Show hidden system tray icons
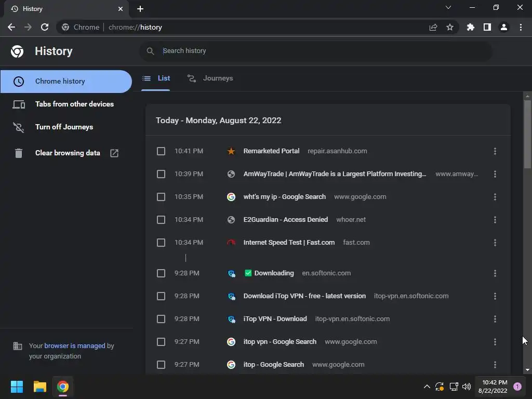 pos(427,387)
